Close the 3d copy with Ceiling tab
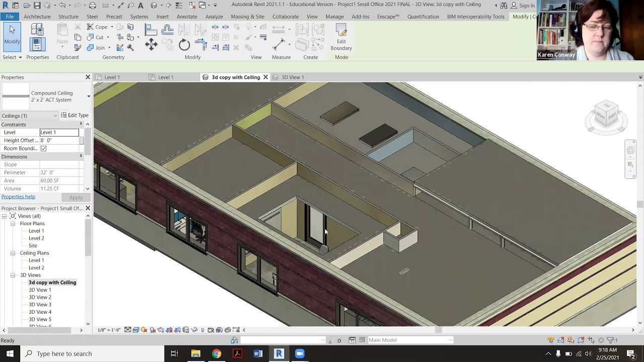The image size is (644, 362). coord(265,77)
